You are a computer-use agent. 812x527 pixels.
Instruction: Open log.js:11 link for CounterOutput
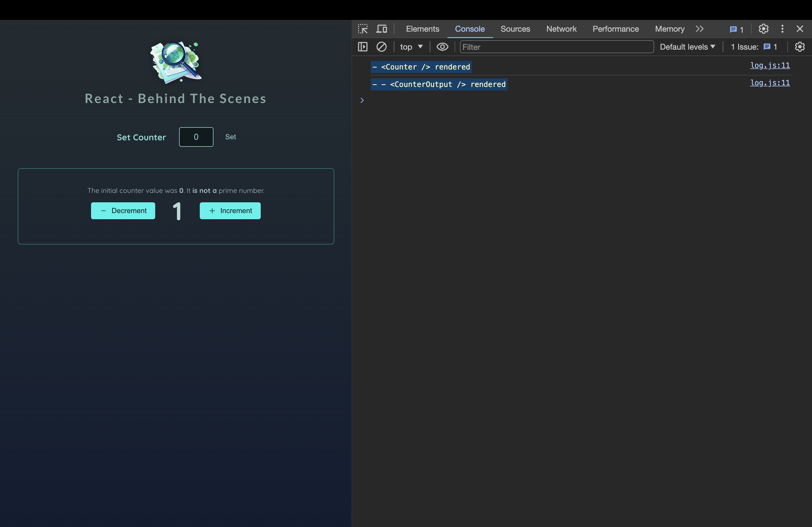pos(770,83)
